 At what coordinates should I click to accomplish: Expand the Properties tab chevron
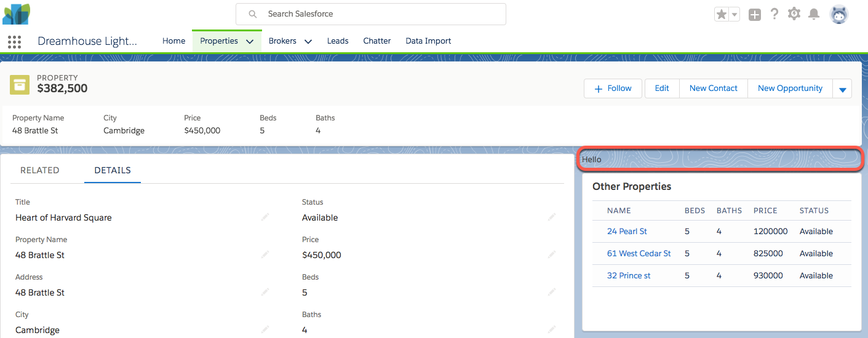[250, 42]
